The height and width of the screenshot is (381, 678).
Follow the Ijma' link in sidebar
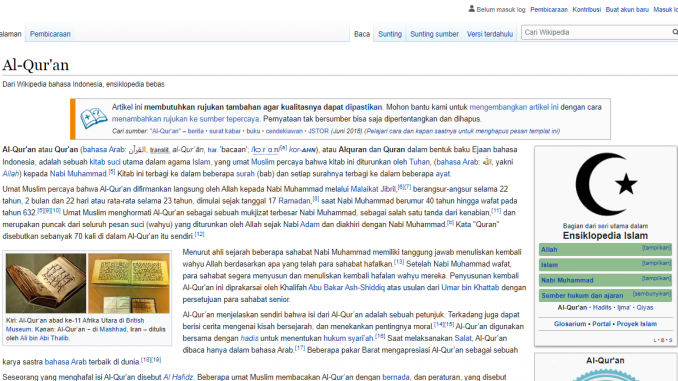point(624,307)
